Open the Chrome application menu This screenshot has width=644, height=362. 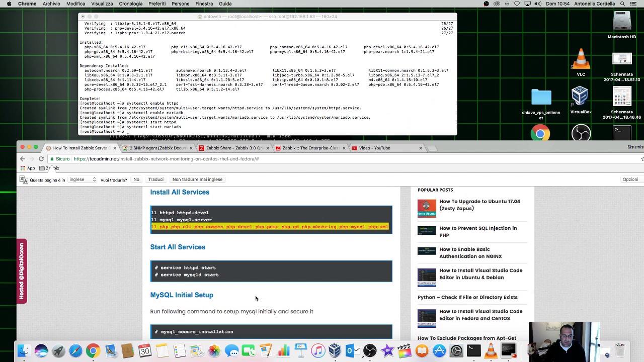(x=27, y=4)
